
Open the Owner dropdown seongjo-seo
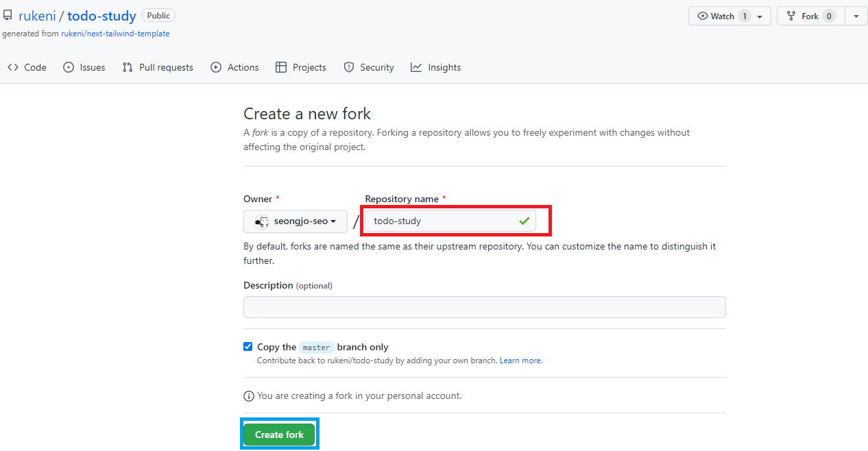[296, 221]
